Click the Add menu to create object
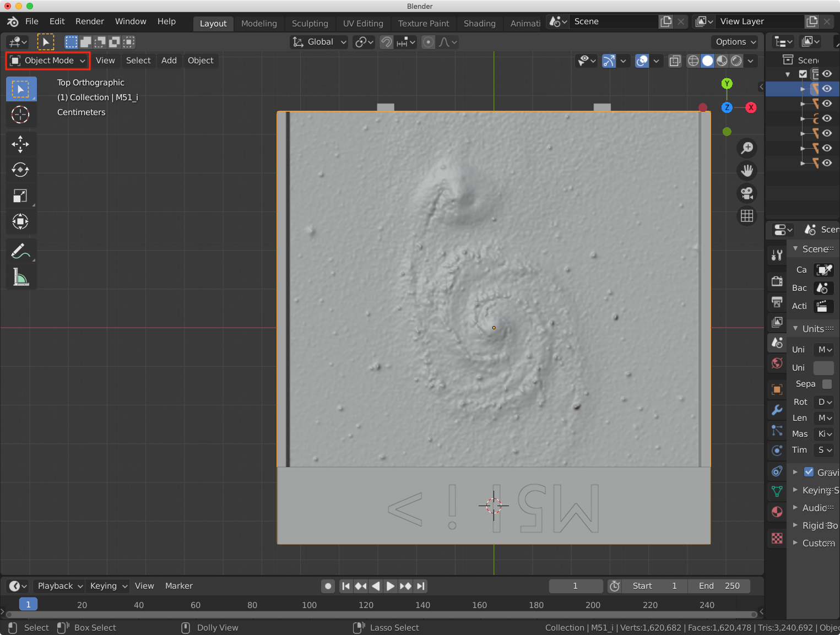Image resolution: width=840 pixels, height=635 pixels. (x=169, y=61)
